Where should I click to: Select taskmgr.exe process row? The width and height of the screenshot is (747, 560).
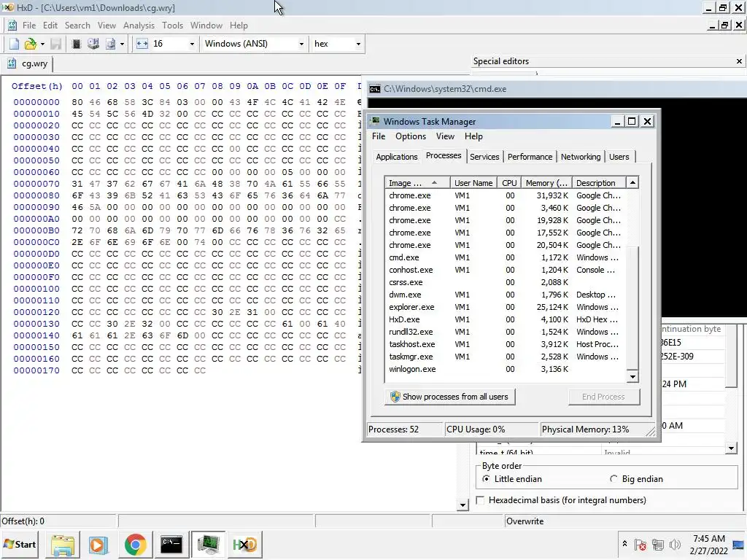click(x=506, y=357)
